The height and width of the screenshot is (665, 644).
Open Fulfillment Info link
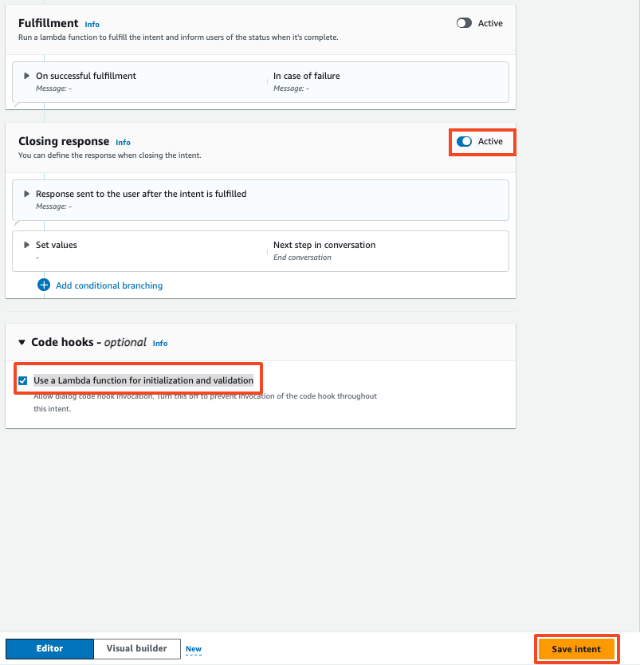[x=92, y=25]
